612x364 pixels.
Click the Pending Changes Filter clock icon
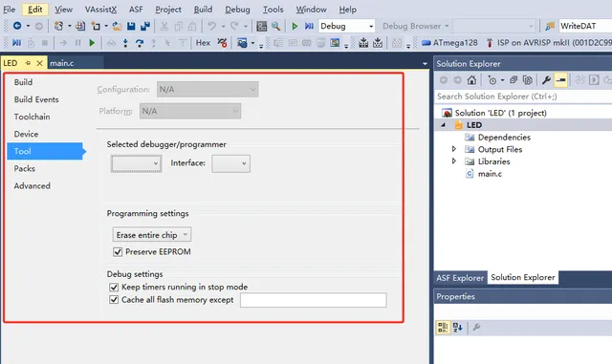[492, 80]
